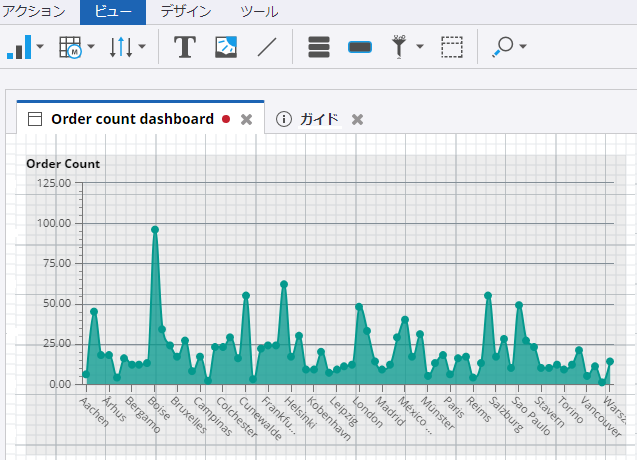Select the Text tool icon
Image resolution: width=637 pixels, height=460 pixels.
coord(184,47)
